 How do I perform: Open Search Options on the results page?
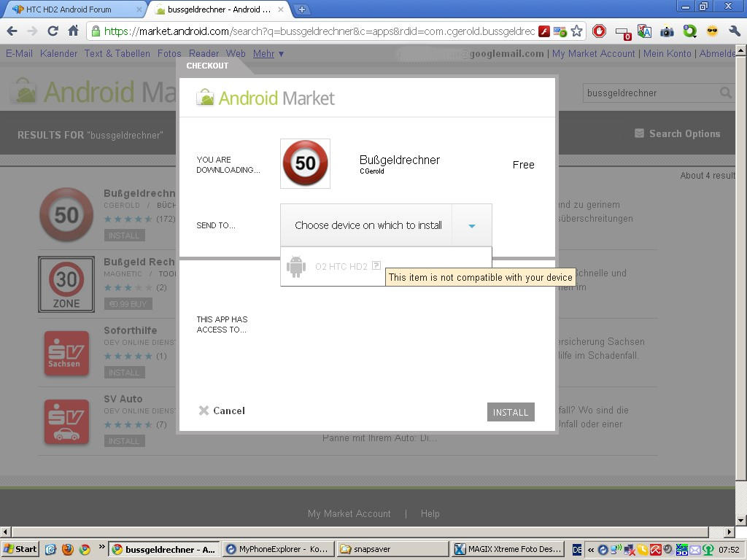pyautogui.click(x=678, y=133)
